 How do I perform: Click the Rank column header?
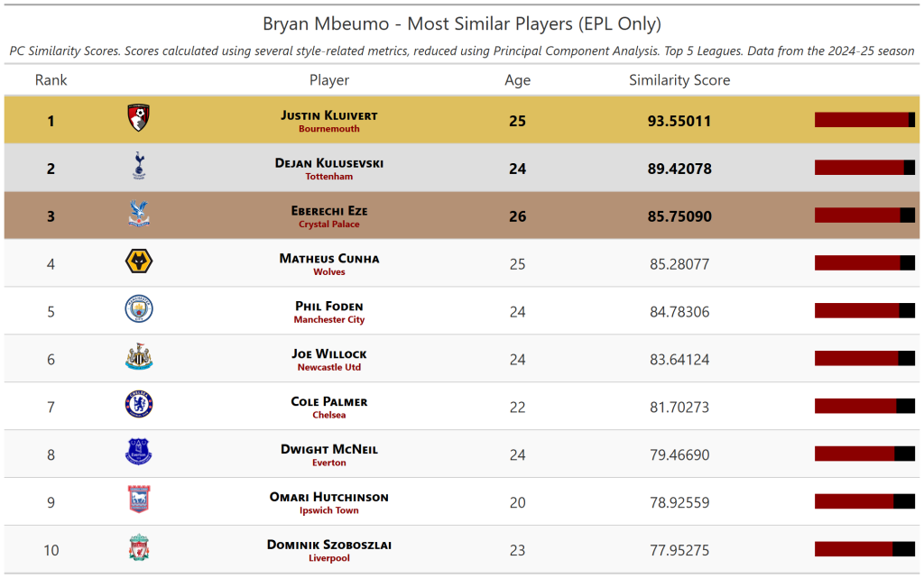pyautogui.click(x=51, y=80)
